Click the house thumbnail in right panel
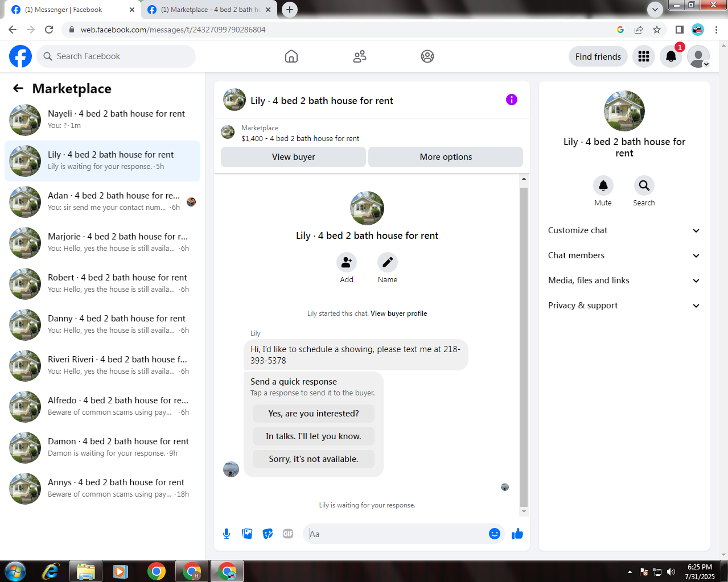This screenshot has width=728, height=582. pos(624,111)
